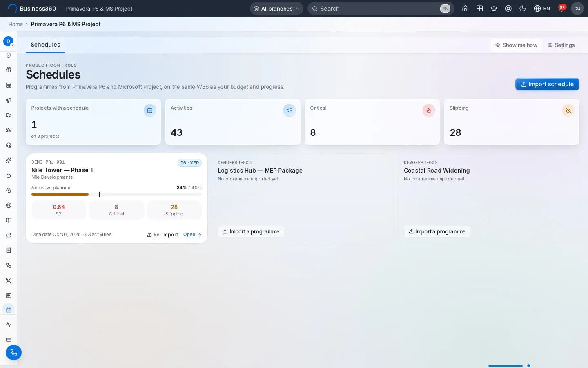Open the All branches dropdown
Screen dimensions: 588x368
pos(276,9)
